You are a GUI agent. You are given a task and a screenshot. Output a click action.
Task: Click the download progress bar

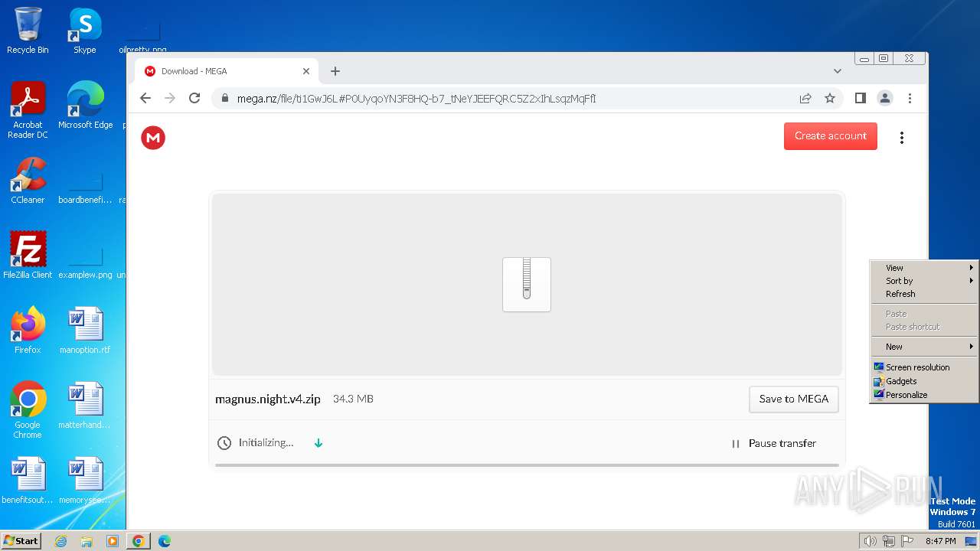[527, 465]
